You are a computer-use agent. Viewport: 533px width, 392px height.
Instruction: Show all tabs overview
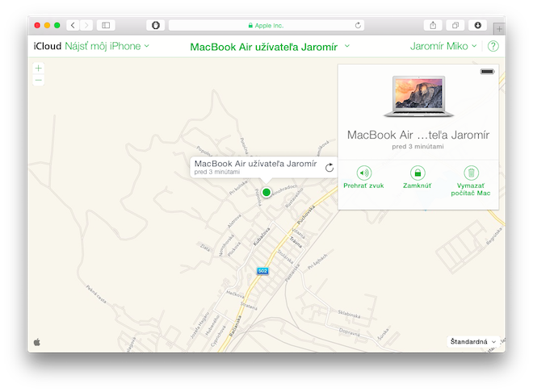coord(455,25)
